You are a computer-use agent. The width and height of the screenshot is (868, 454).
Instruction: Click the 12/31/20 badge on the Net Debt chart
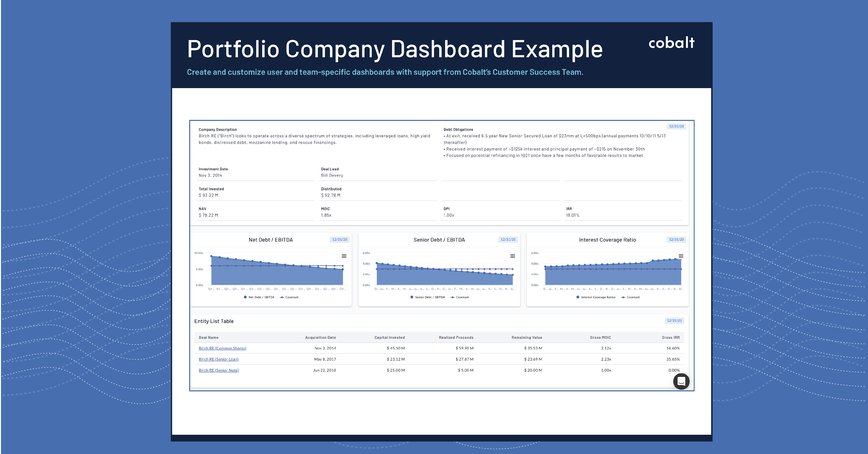340,240
